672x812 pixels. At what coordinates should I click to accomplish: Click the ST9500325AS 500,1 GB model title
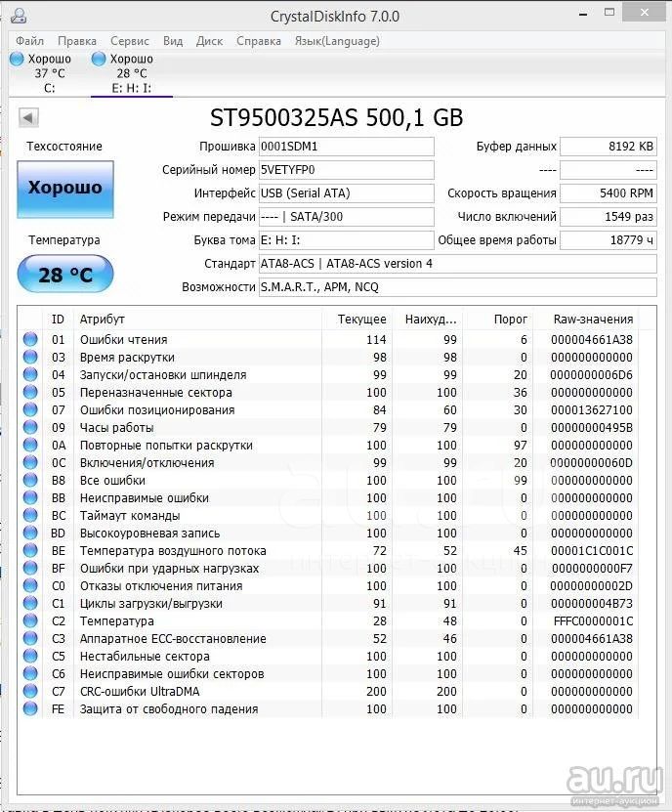point(337,117)
